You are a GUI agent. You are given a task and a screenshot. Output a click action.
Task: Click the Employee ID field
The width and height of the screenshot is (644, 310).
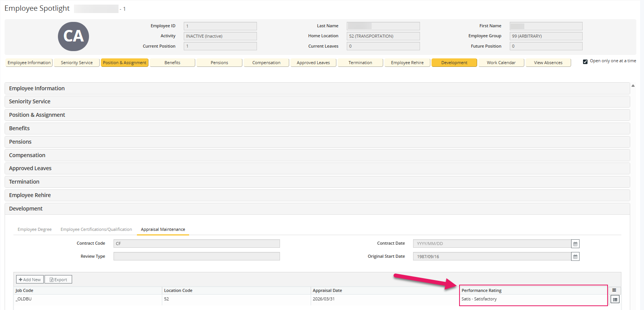click(220, 26)
